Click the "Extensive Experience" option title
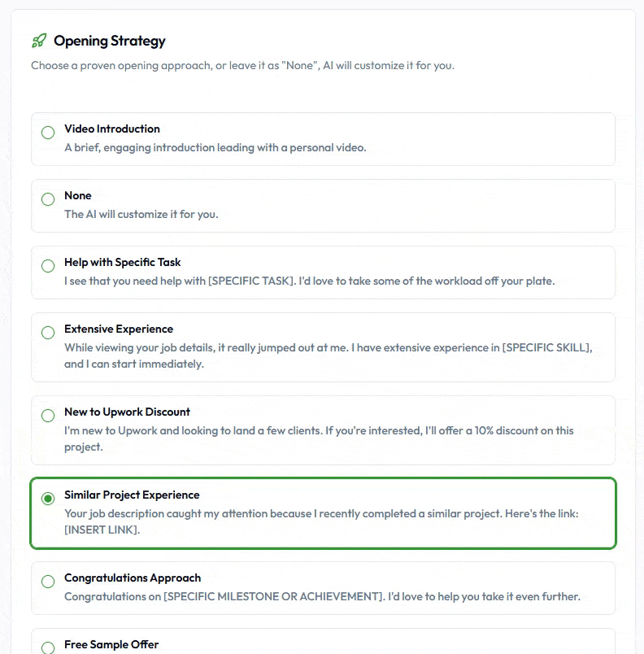This screenshot has width=644, height=654. (x=119, y=329)
